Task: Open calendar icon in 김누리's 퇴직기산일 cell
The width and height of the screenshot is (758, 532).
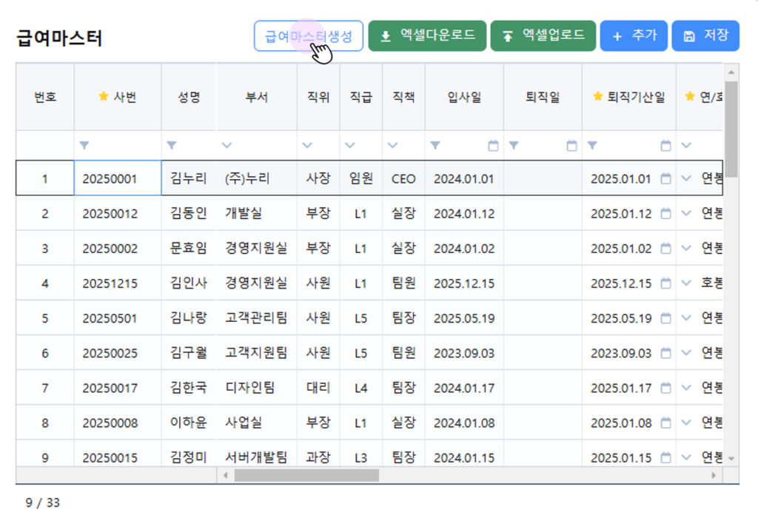Action: (665, 178)
